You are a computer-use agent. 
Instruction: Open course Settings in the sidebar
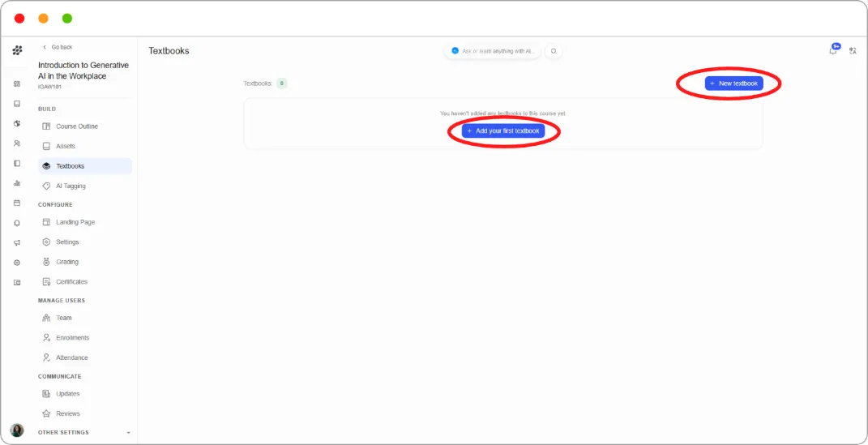tap(85, 242)
